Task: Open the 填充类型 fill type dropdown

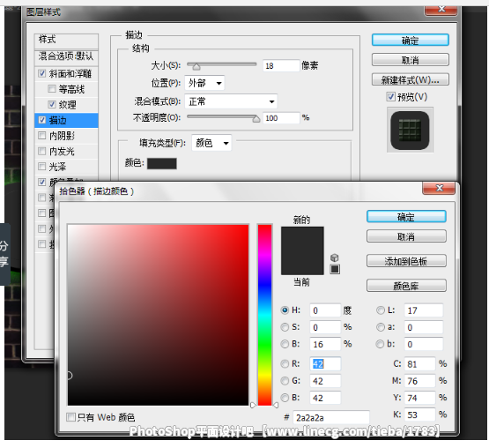Action: point(211,143)
